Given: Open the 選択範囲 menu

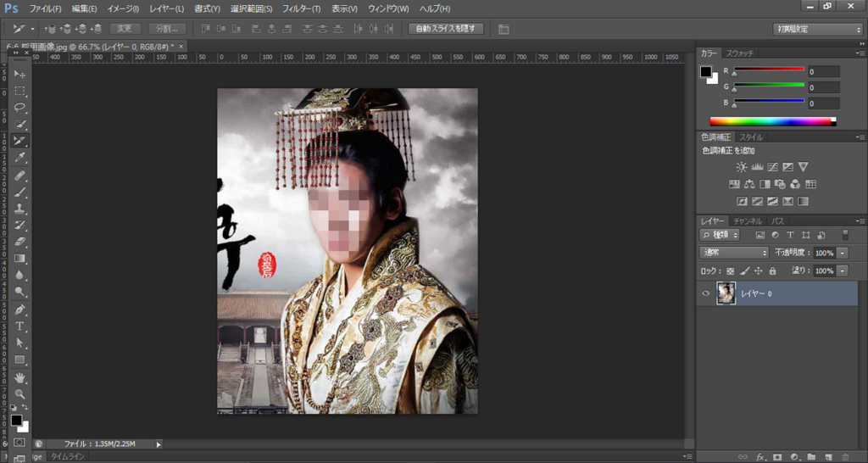Looking at the screenshot, I should point(251,8).
